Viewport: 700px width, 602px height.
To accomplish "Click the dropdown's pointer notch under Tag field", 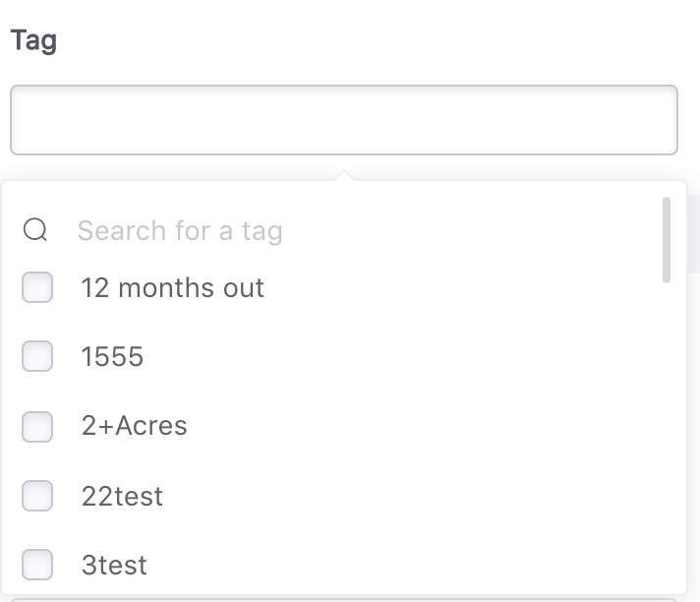I will (344, 176).
